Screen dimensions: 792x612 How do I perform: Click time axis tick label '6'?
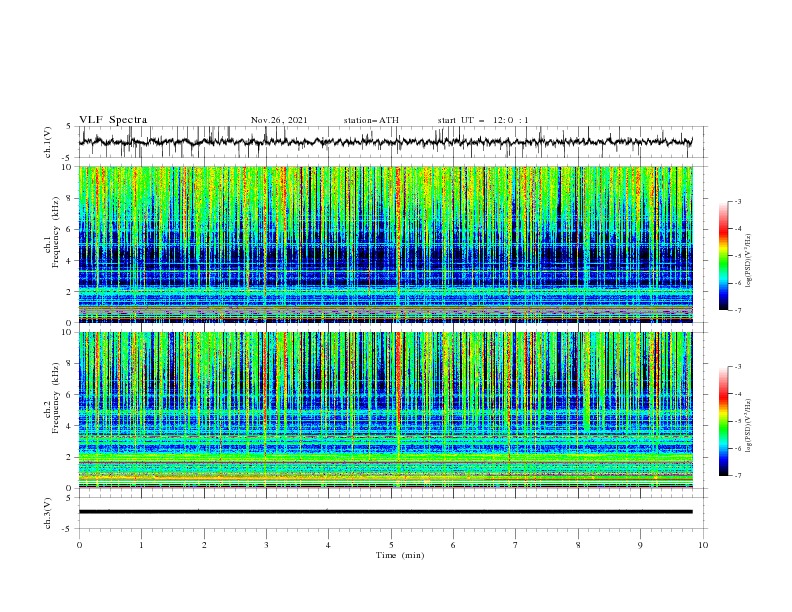pyautogui.click(x=453, y=545)
